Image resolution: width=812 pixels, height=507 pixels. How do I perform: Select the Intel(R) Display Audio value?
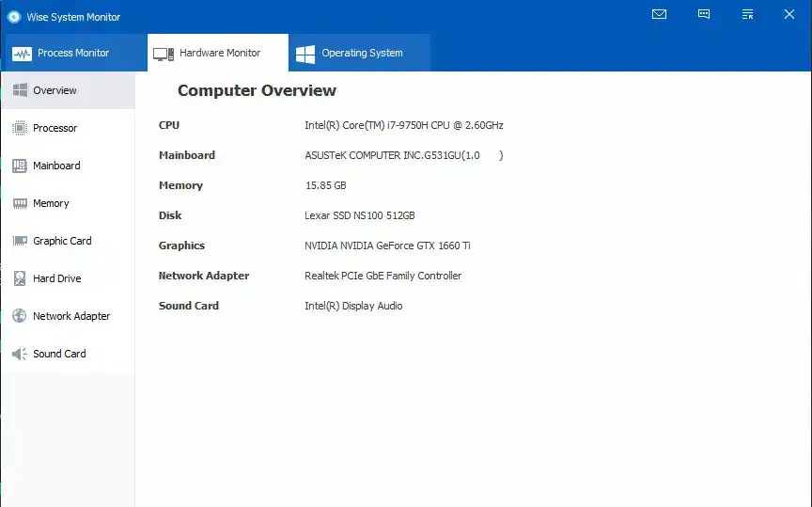coord(353,306)
